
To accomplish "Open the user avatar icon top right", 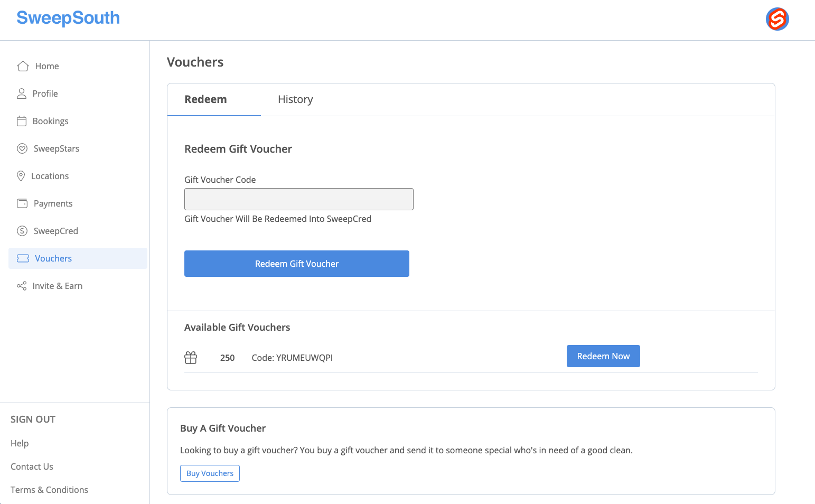I will [x=777, y=19].
